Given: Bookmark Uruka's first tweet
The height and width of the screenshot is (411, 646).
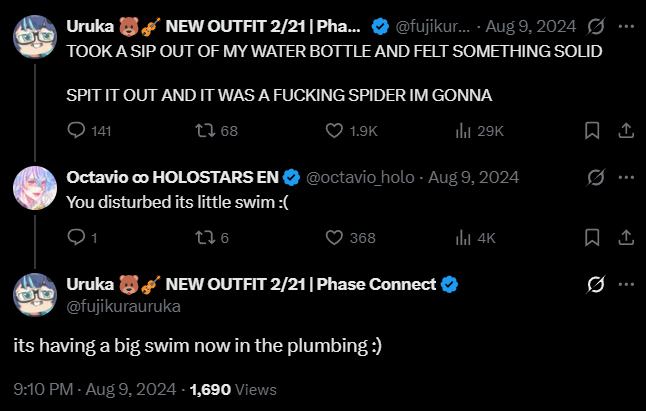Looking at the screenshot, I should pos(592,131).
